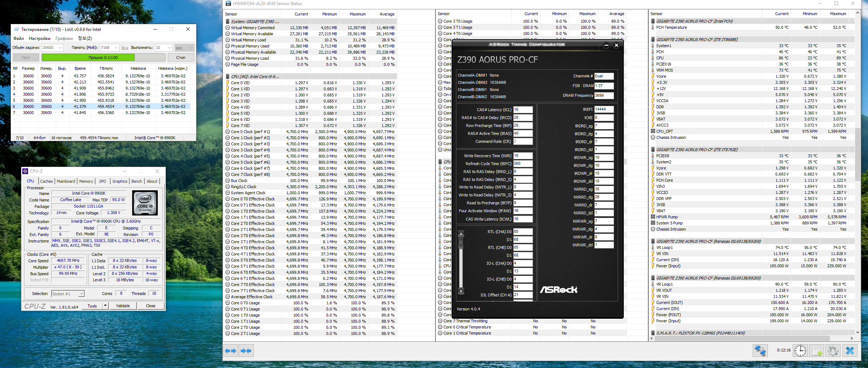Screen dimensions: 868x368
Task: Click the lightning icon beside Core 0 VID
Action: pyautogui.click(x=228, y=83)
